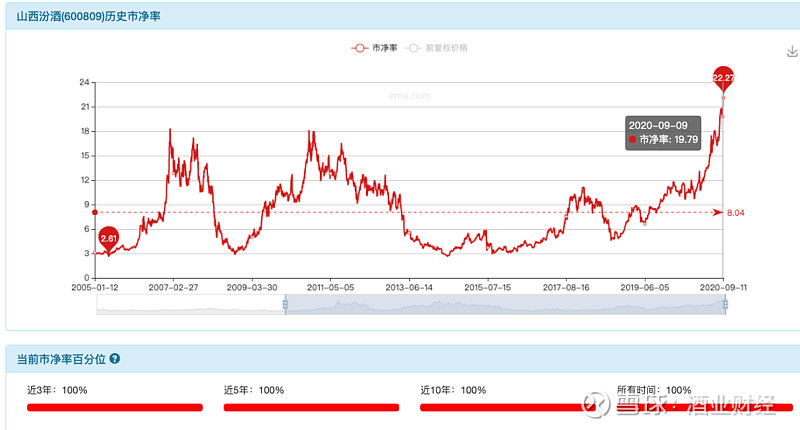Click the 2019-06-05 axis date
This screenshot has width=800, height=430.
pos(645,288)
